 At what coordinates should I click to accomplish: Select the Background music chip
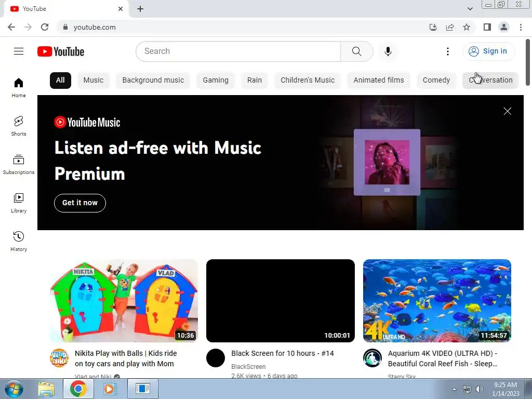click(x=153, y=81)
